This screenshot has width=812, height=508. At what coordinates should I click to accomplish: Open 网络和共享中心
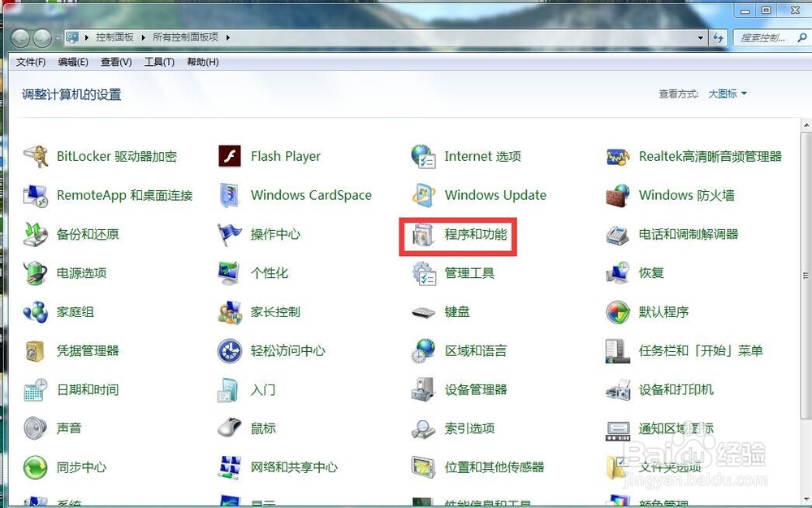tap(296, 467)
